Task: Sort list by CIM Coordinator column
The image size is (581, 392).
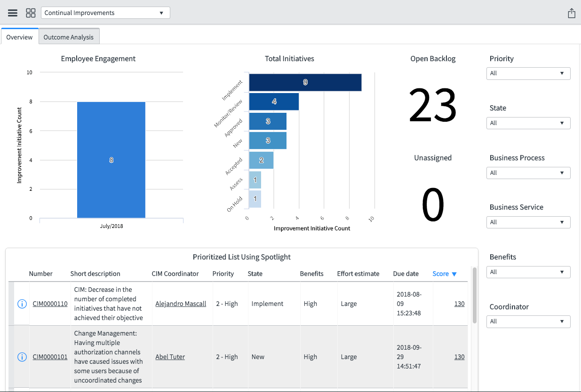Action: [x=175, y=274]
